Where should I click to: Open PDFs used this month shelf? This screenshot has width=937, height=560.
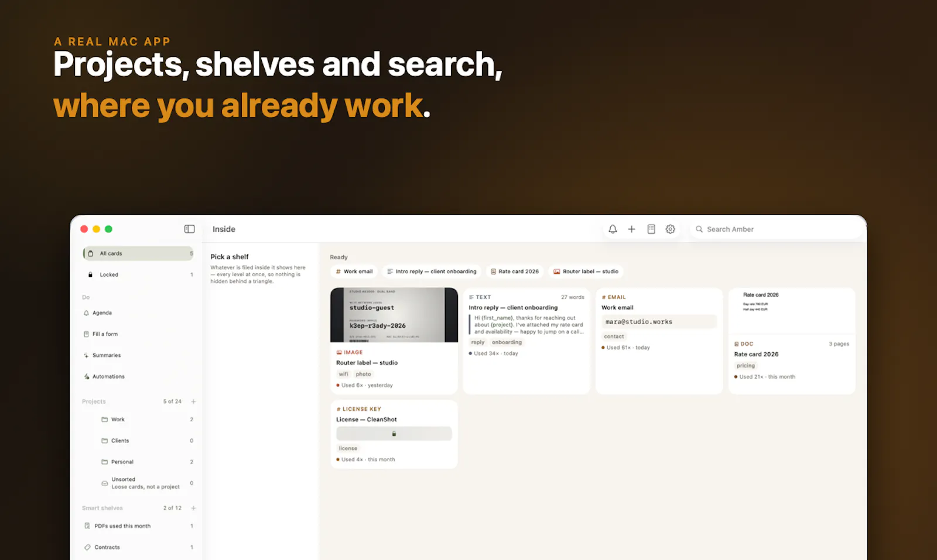pos(138,526)
